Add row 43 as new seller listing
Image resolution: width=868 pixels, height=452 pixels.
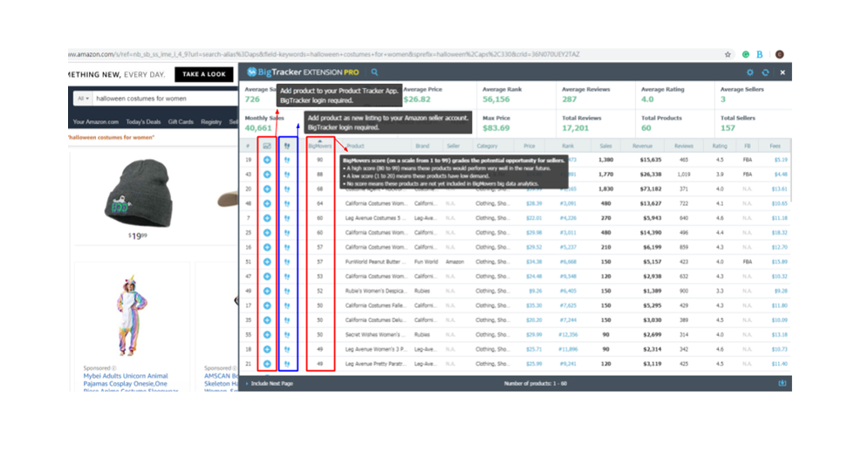click(287, 175)
